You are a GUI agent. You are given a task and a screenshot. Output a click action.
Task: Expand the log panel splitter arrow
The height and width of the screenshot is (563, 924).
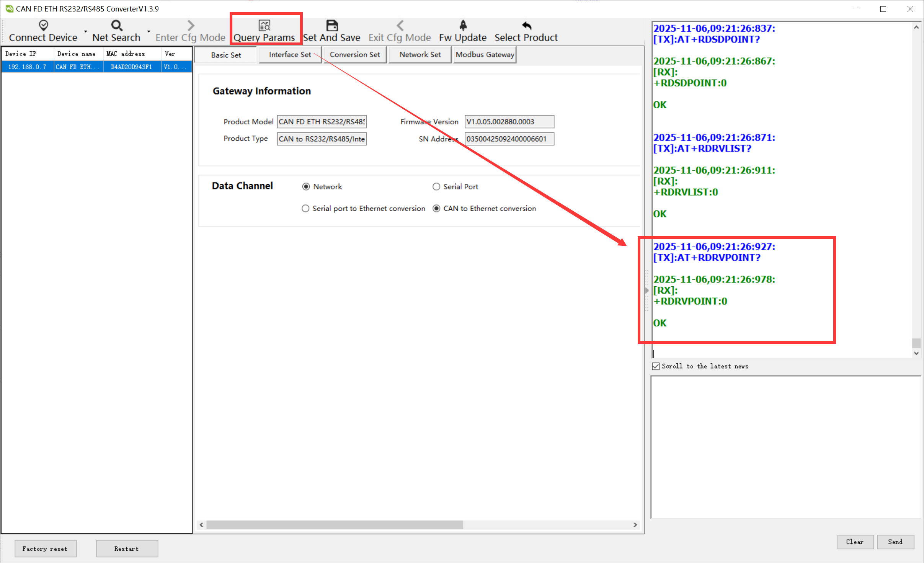tap(646, 290)
